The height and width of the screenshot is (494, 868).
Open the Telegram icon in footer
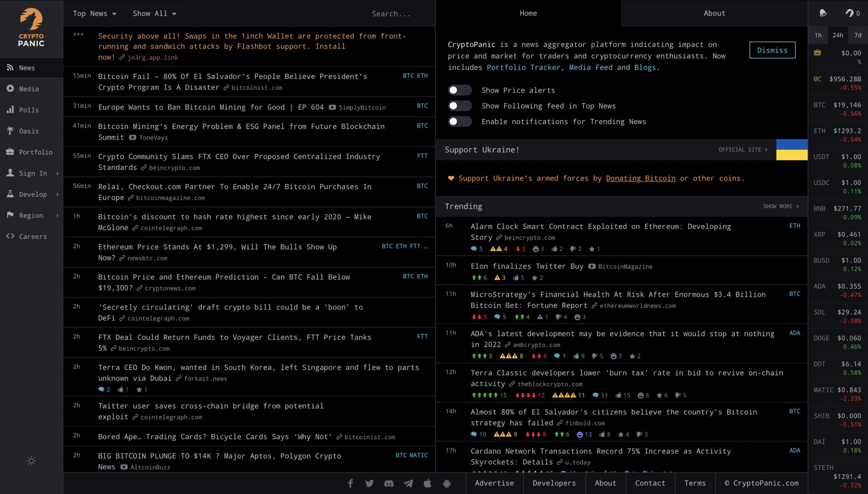408,483
